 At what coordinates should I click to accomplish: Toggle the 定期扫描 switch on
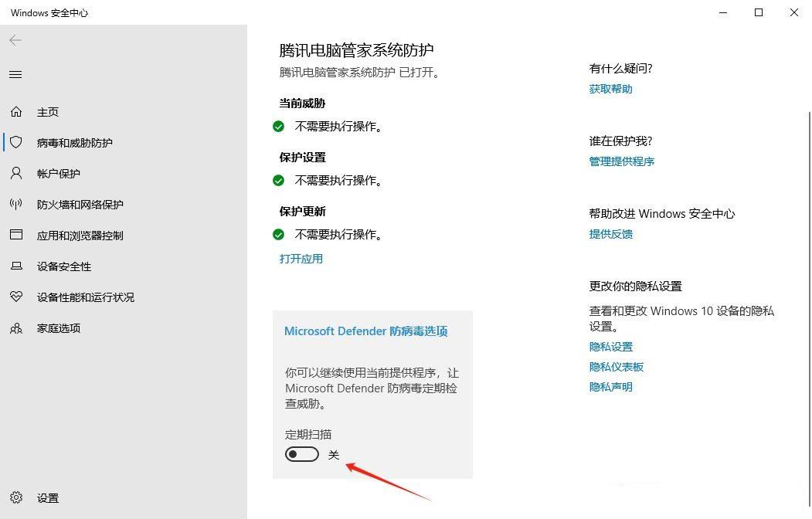coord(302,454)
